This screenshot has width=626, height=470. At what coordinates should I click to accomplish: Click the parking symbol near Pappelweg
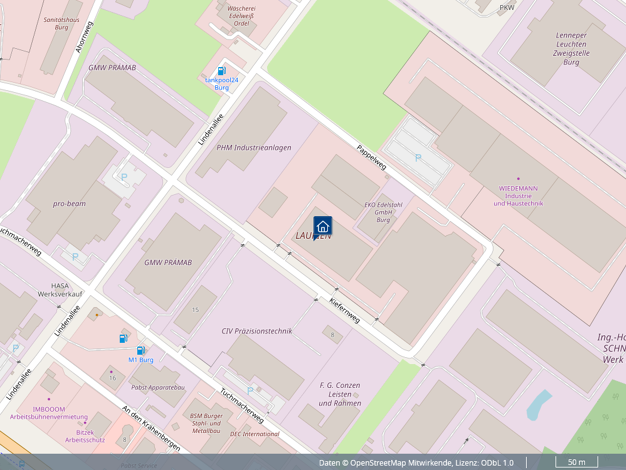(418, 157)
